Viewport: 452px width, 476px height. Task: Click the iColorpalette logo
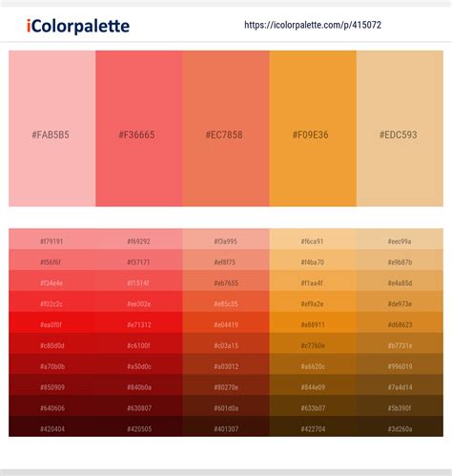[x=78, y=26]
